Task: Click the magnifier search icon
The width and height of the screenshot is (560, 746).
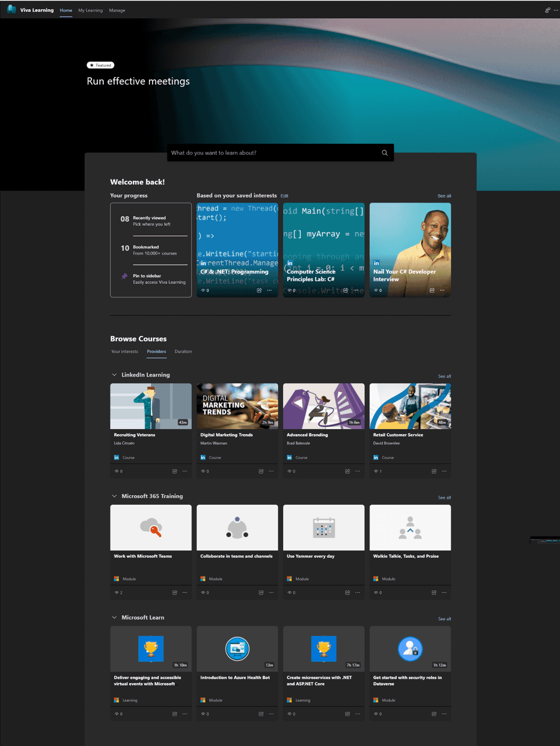Action: point(384,153)
